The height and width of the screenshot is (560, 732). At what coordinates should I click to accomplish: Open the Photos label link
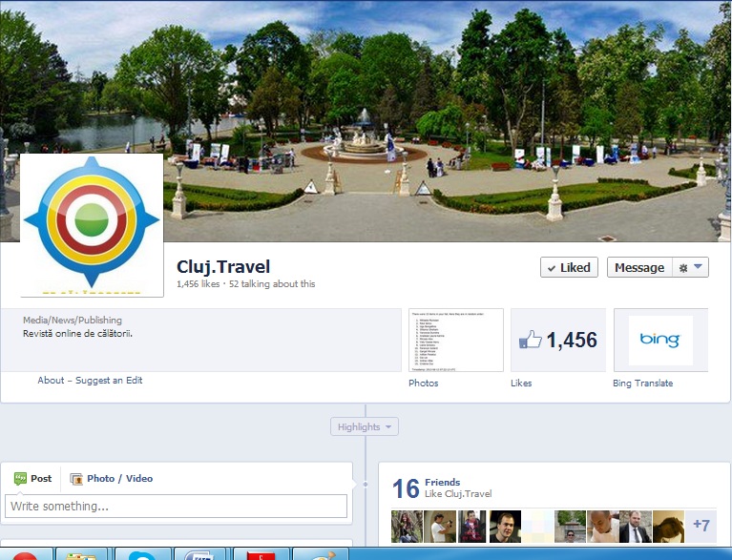424,383
